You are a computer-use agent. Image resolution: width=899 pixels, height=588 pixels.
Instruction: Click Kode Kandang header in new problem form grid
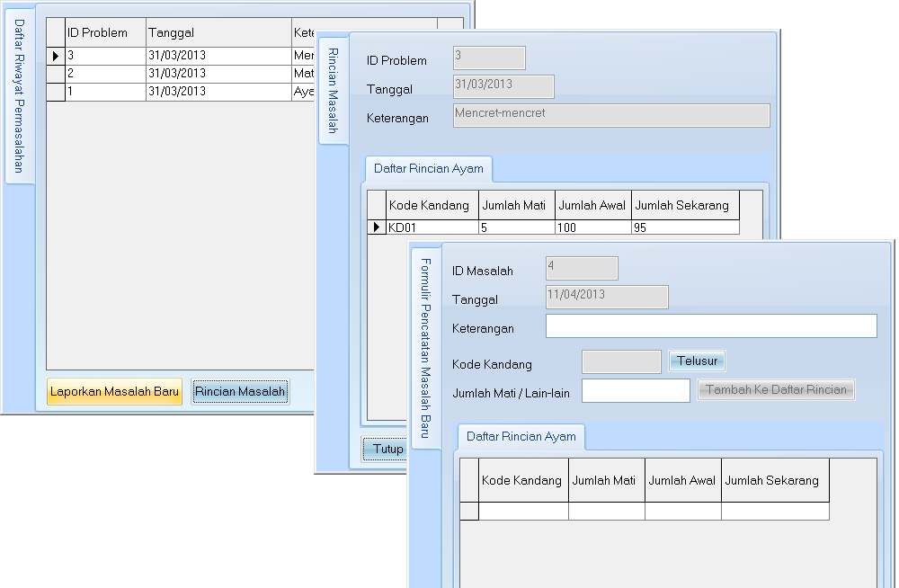pyautogui.click(x=523, y=481)
